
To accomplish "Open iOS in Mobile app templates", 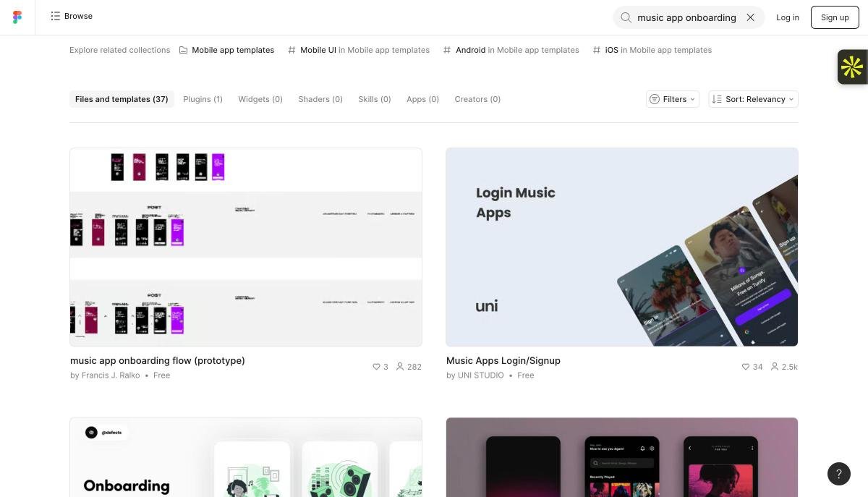I will 652,50.
